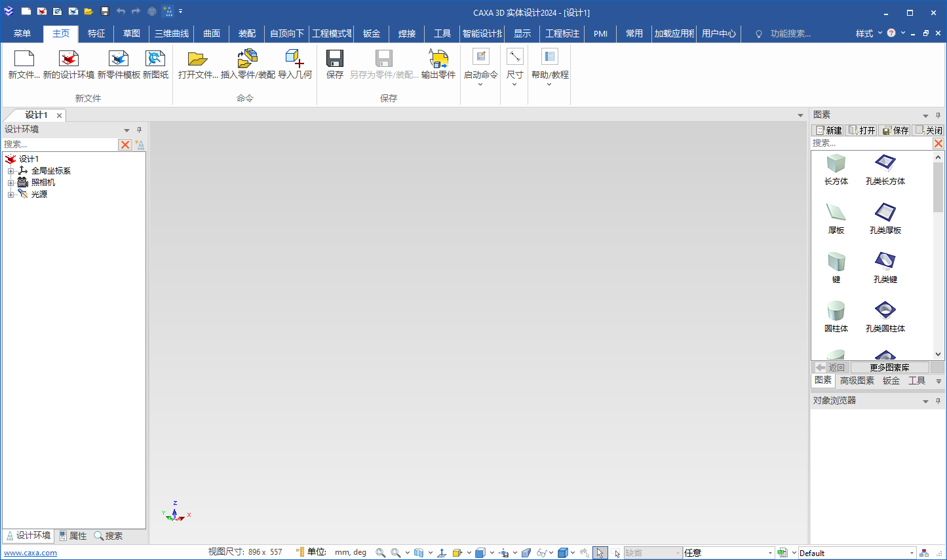The image size is (947, 560).
Task: Open the New Drawing icon
Action: (155, 60)
